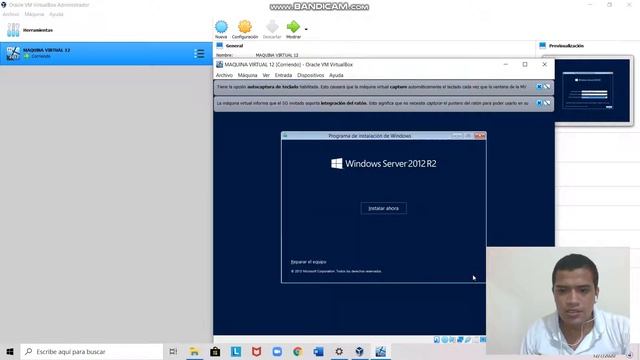Viewport: 640px width, 360px height.
Task: Open Task View from the taskbar
Action: 173,351
